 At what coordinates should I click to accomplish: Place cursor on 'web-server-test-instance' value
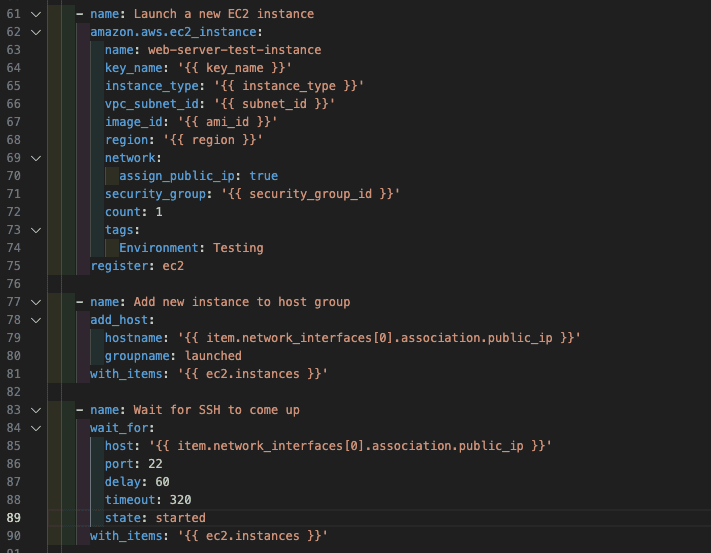(234, 50)
